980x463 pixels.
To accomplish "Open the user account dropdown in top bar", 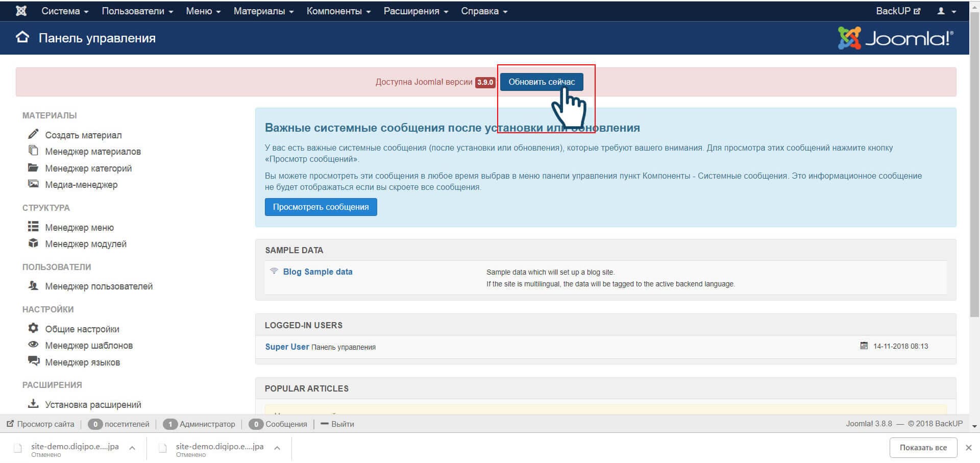I will coord(946,11).
